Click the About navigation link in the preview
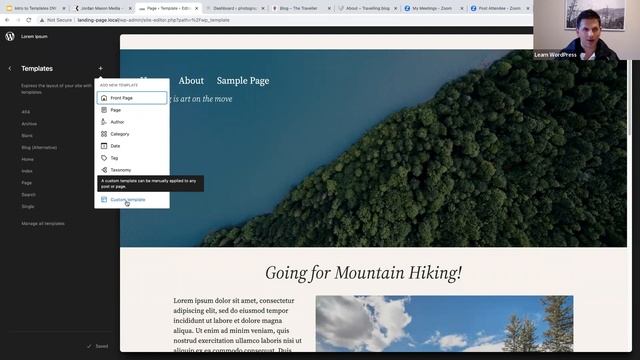 (191, 81)
